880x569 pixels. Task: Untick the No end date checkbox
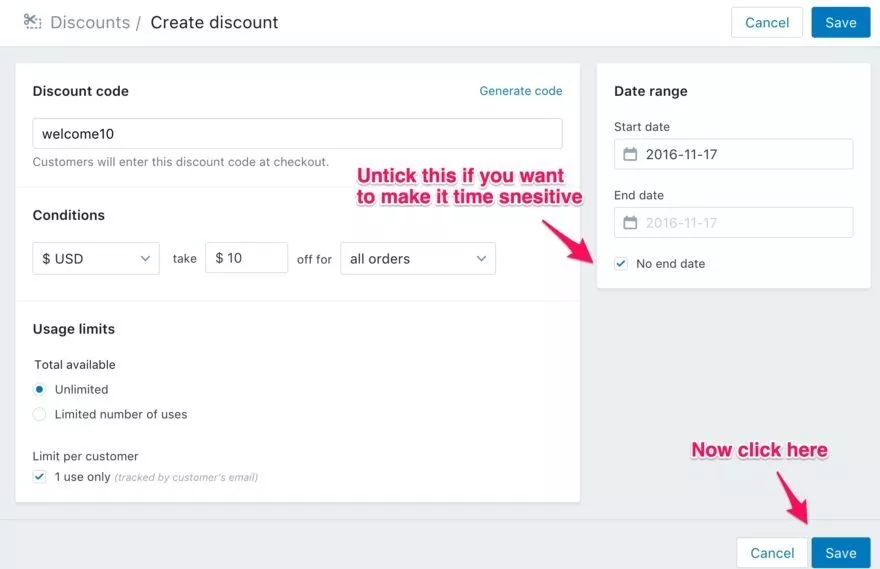coord(621,263)
